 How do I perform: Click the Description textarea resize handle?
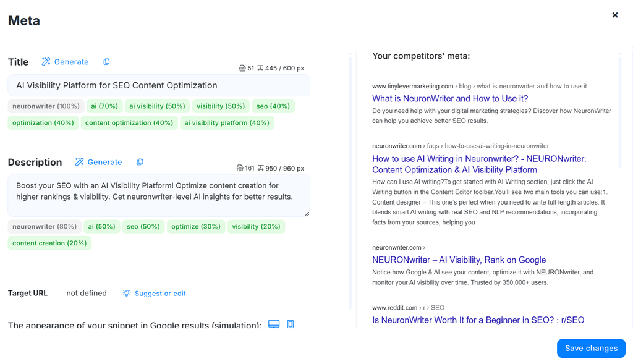(x=307, y=214)
